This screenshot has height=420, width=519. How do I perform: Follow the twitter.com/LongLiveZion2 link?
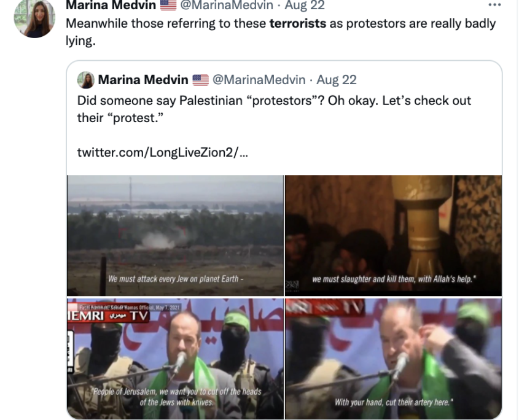[x=163, y=152]
